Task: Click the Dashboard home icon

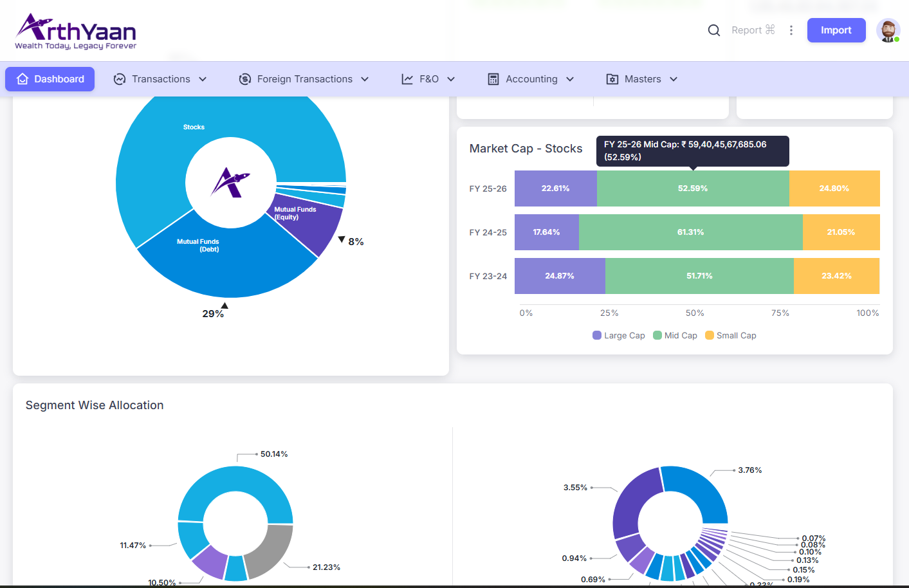Action: click(23, 79)
